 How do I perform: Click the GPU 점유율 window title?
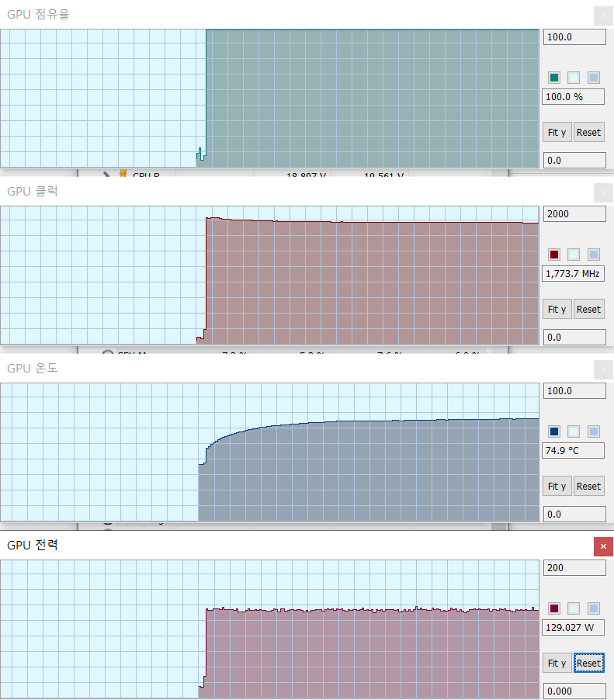38,14
